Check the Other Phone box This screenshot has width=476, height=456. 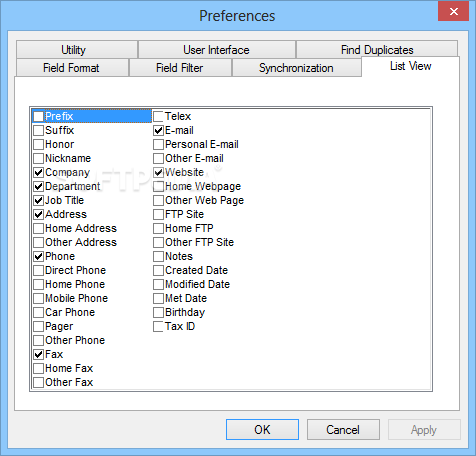coord(39,340)
